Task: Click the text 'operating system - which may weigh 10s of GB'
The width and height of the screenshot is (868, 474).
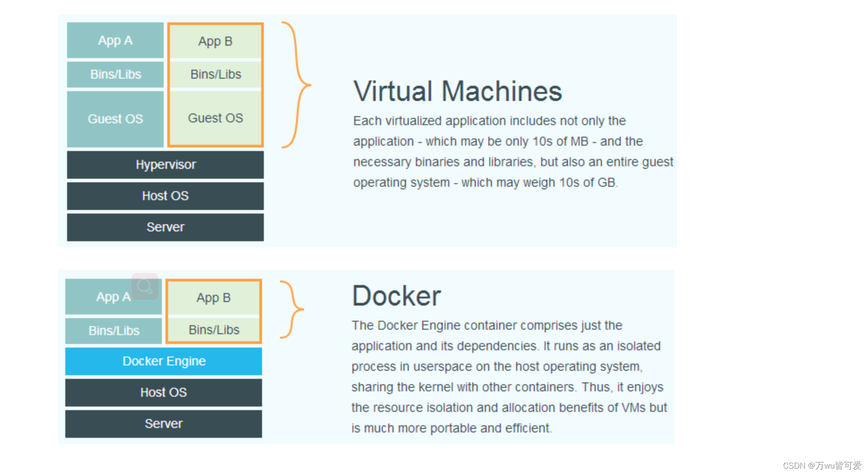Action: (485, 183)
